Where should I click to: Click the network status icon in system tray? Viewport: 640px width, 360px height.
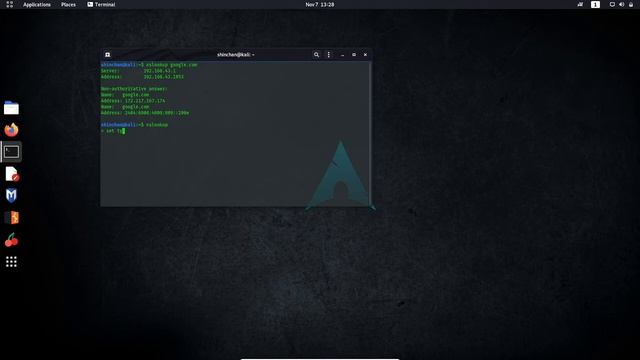[580, 4]
